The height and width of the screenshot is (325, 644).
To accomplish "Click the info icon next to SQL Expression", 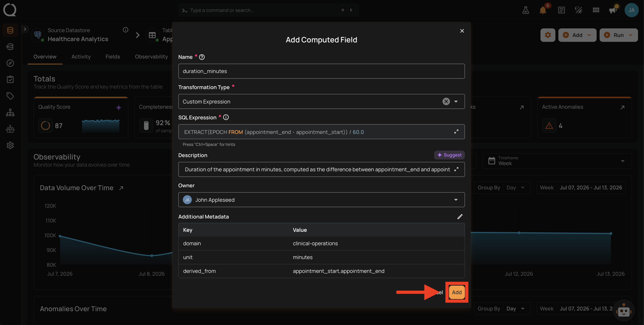I will (226, 117).
